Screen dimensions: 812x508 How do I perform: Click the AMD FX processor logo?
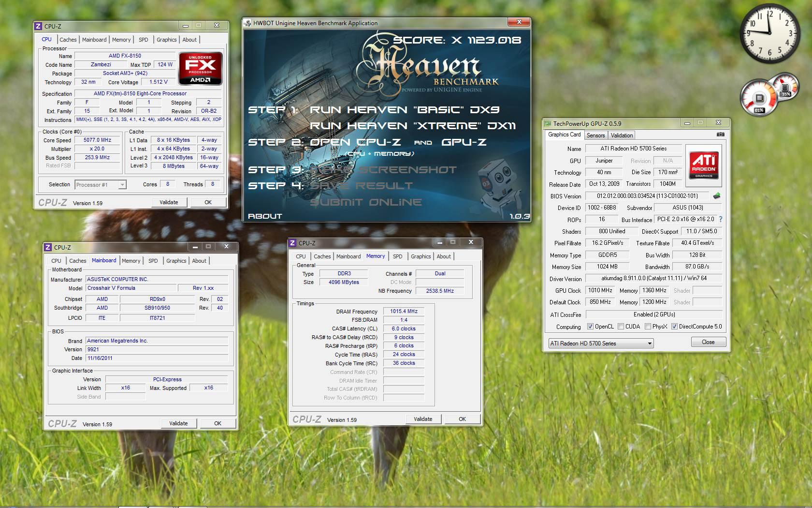(201, 68)
